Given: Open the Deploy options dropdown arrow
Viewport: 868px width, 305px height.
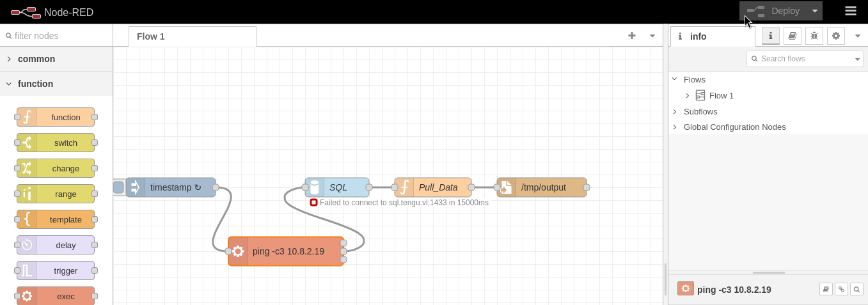Looking at the screenshot, I should (815, 11).
